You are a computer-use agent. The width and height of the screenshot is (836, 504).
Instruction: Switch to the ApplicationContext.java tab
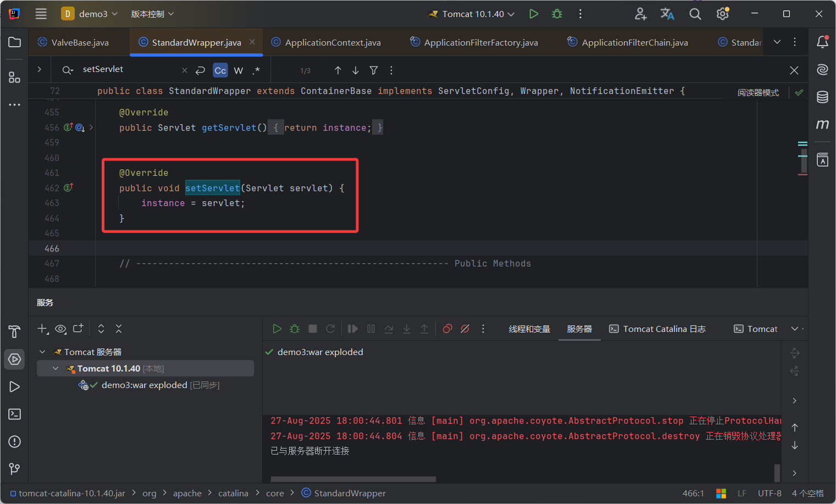(332, 42)
